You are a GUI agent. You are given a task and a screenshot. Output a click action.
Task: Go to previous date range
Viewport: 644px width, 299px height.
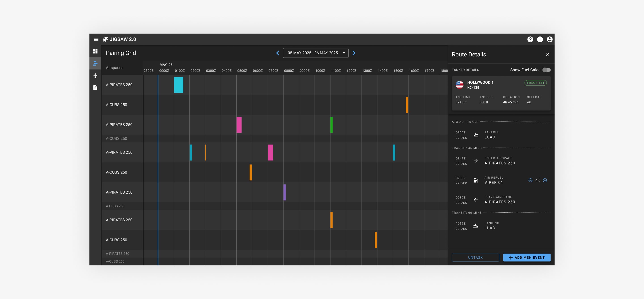(x=278, y=53)
